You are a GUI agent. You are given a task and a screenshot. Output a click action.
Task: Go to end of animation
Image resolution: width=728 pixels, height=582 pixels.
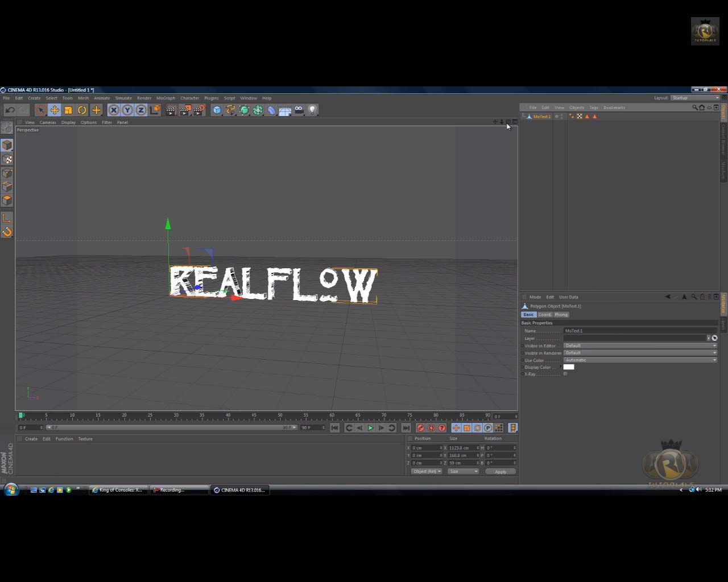pos(406,428)
